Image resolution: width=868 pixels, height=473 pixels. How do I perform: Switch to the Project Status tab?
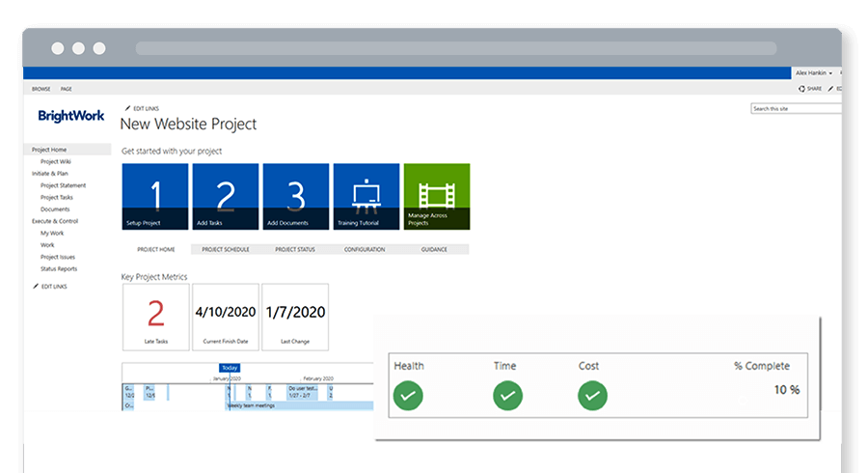[295, 249]
